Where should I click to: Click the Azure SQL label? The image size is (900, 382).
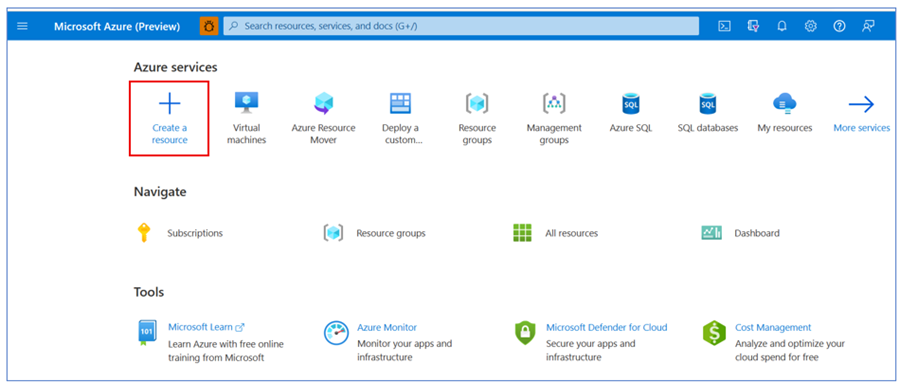pos(631,128)
